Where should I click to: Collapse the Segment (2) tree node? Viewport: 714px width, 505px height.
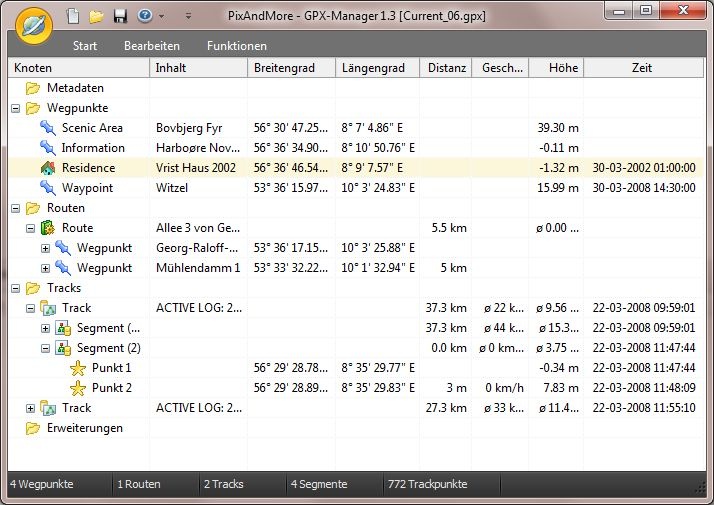(46, 348)
